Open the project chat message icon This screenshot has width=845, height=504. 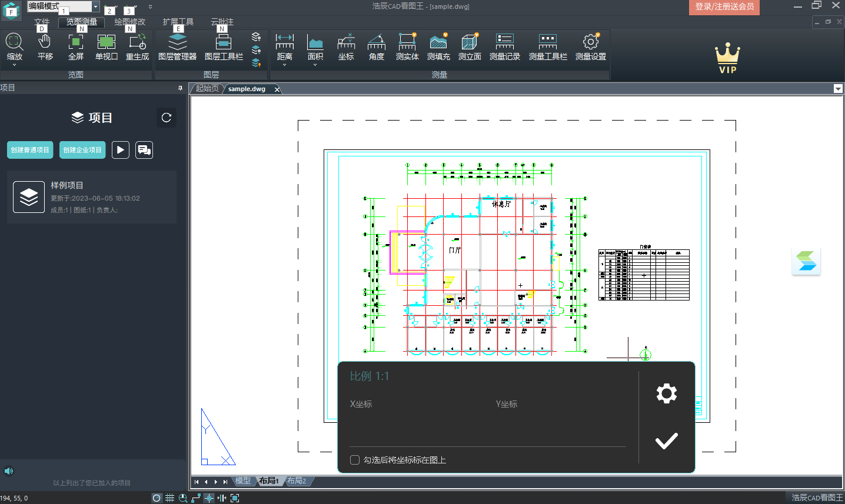(x=144, y=150)
